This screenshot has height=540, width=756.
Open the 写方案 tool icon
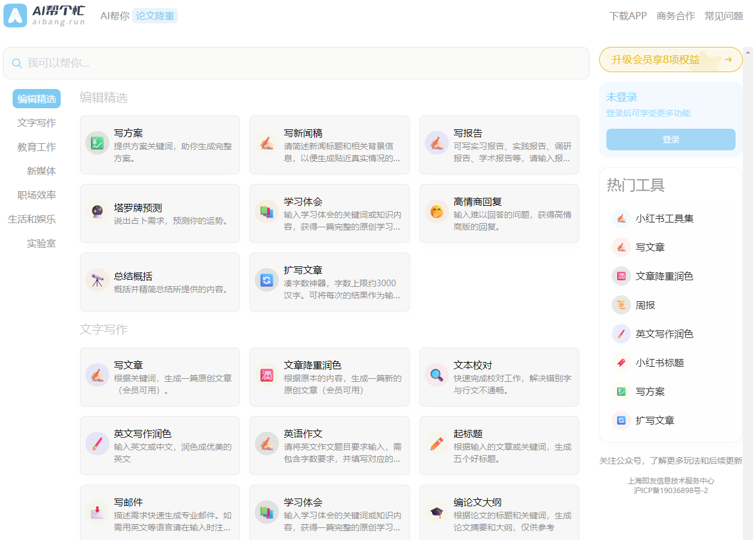click(x=97, y=143)
